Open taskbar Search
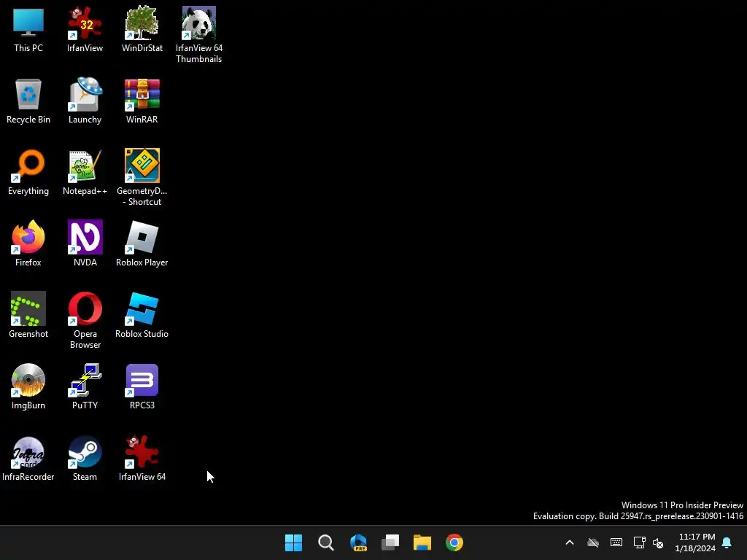 tap(326, 542)
